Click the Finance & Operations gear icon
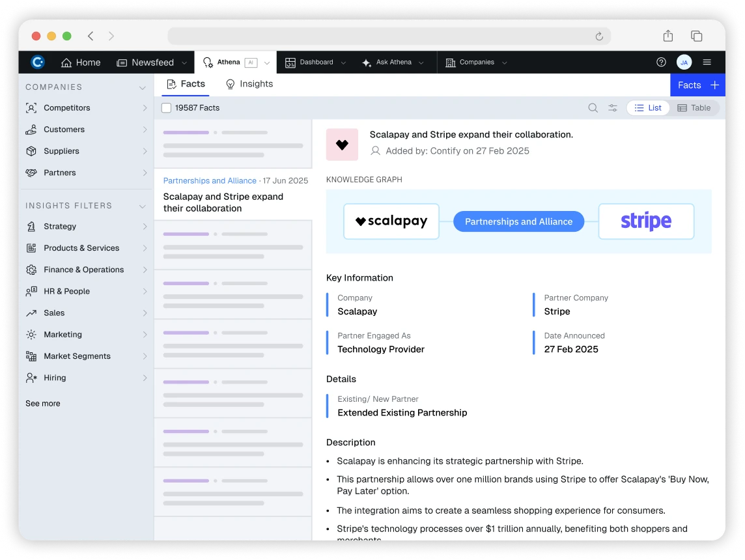The image size is (745, 560). tap(31, 270)
